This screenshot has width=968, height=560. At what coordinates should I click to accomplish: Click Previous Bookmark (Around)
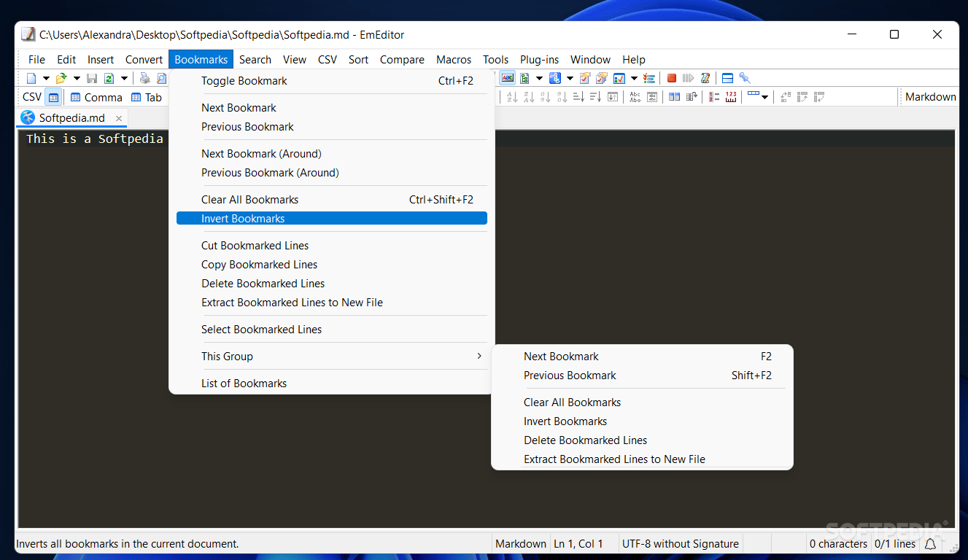tap(332, 173)
